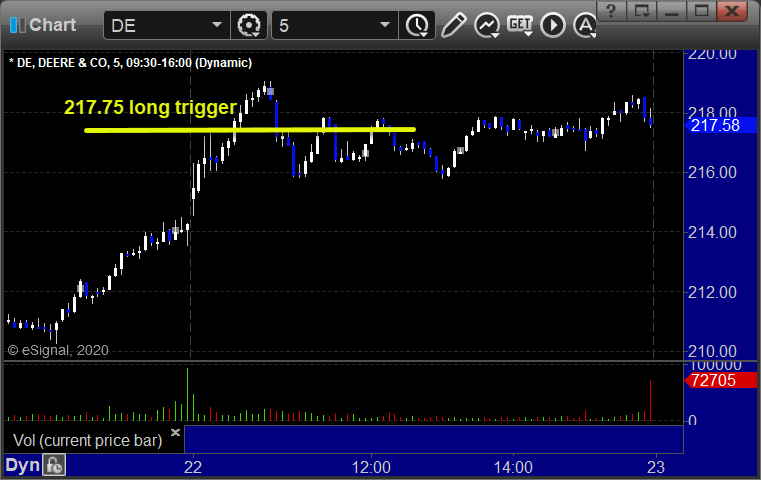The image size is (761, 480).
Task: Click the 22 date axis label
Action: 193,467
